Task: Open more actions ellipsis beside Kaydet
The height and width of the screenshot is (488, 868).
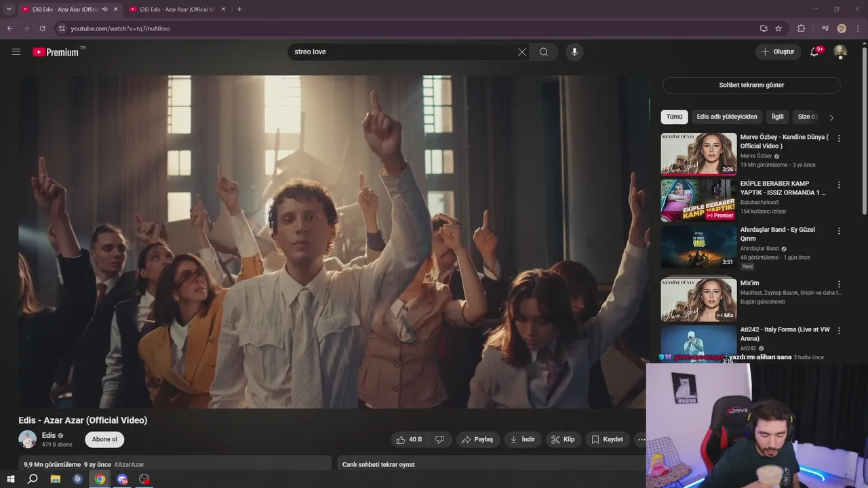Action: [x=641, y=439]
